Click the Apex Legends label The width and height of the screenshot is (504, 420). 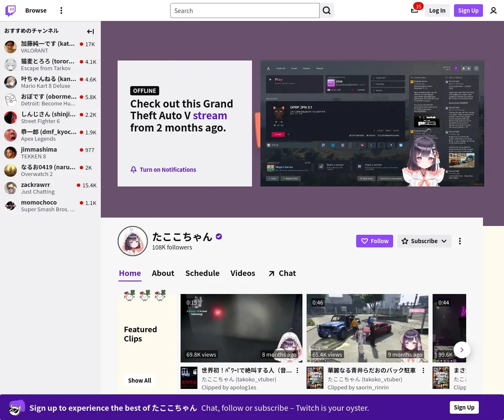[x=38, y=139]
